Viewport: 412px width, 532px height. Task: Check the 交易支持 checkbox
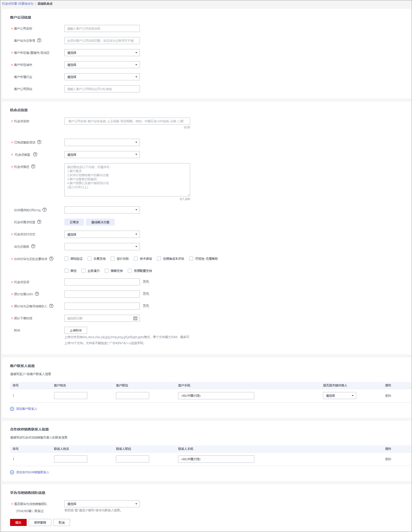90,259
